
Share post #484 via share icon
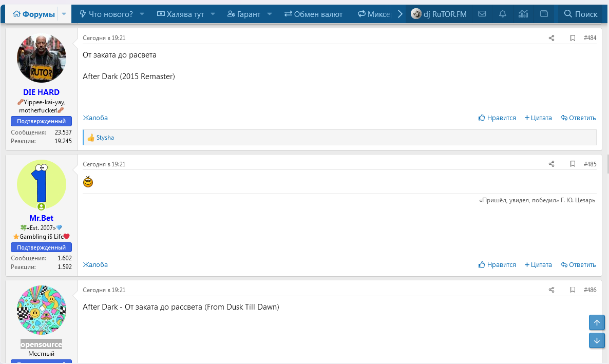coord(551,38)
